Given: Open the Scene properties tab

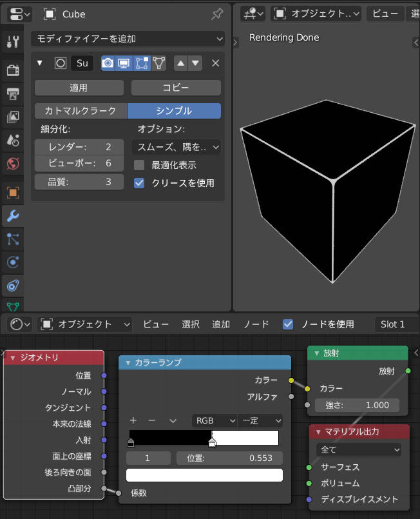Looking at the screenshot, I should 13,141.
